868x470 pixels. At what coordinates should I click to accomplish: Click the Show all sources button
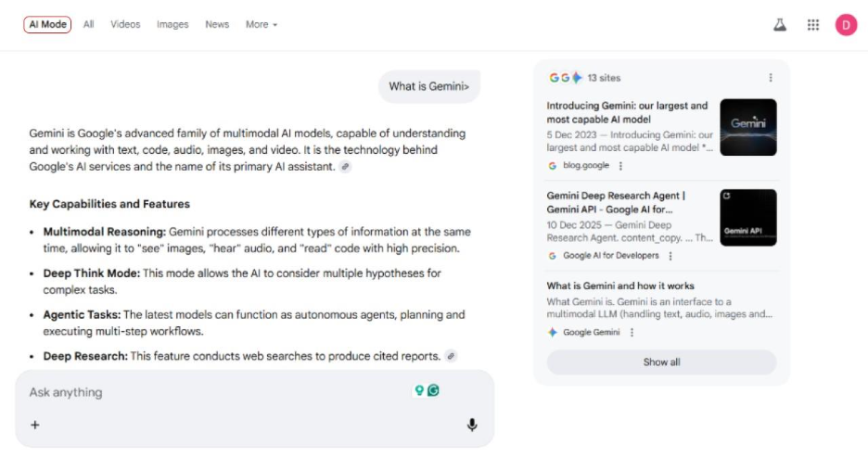[x=661, y=362]
